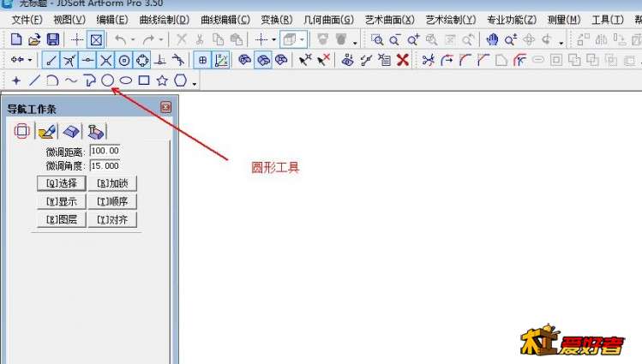The width and height of the screenshot is (642, 364).
Task: Toggle intersection snap button
Action: (105, 61)
